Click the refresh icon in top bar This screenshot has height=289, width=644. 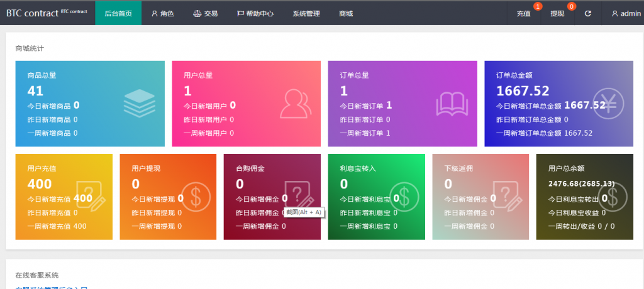point(587,13)
